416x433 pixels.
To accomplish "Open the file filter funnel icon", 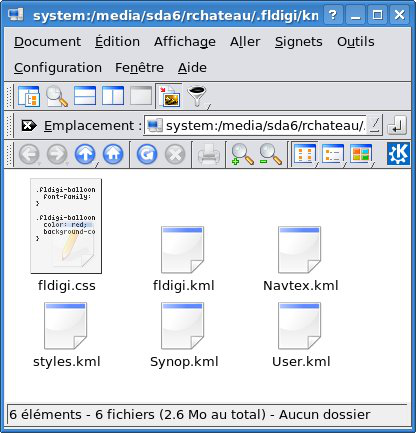I will 197,96.
